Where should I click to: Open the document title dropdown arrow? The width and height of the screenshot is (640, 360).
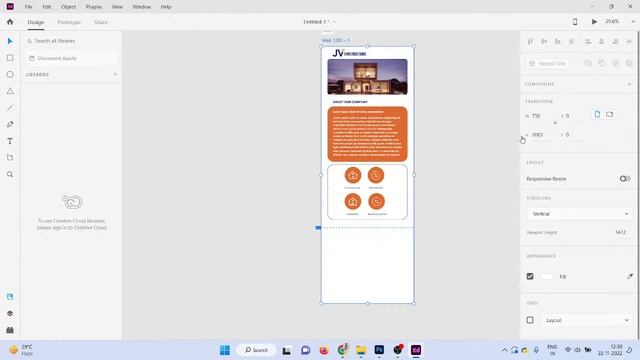pos(334,22)
